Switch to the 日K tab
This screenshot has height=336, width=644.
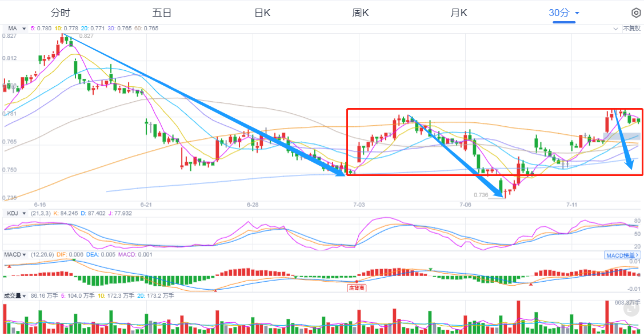pyautogui.click(x=262, y=13)
